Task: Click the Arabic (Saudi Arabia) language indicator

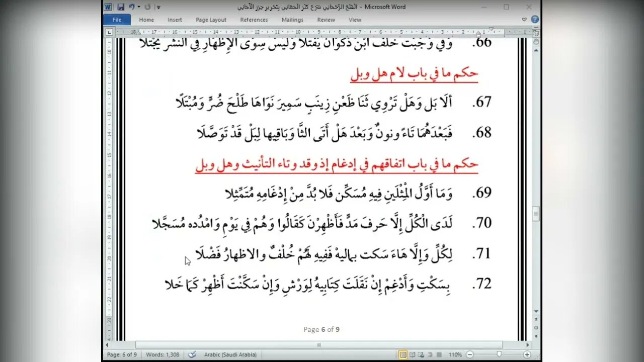Action: 230,354
